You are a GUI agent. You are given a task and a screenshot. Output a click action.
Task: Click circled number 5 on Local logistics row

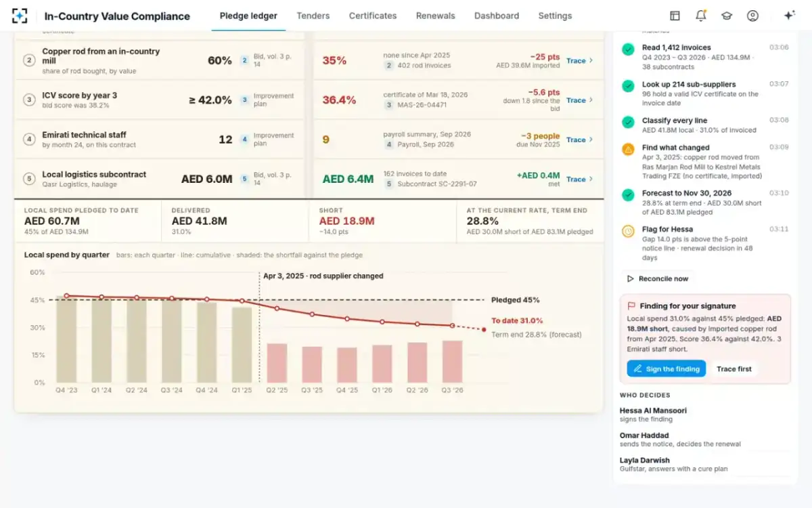29,179
